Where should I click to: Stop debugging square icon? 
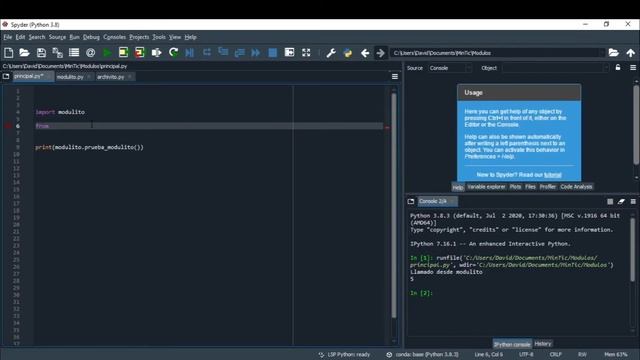click(273, 53)
